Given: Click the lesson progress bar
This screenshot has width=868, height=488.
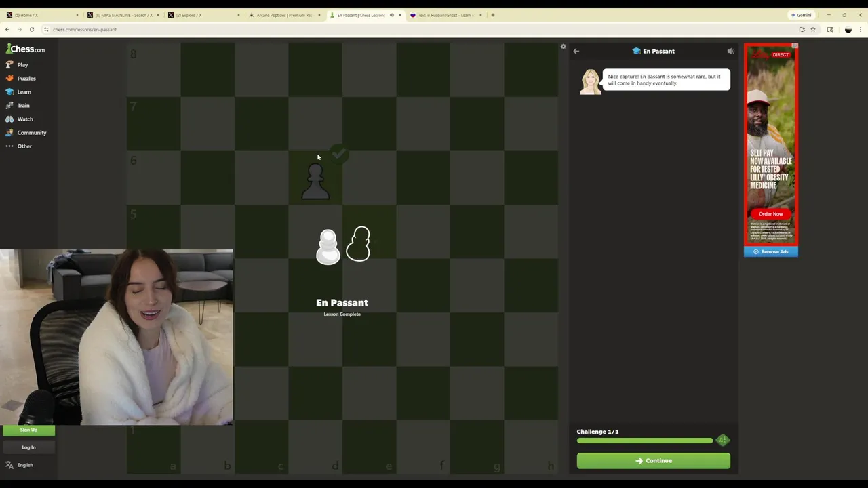Looking at the screenshot, I should point(645,441).
